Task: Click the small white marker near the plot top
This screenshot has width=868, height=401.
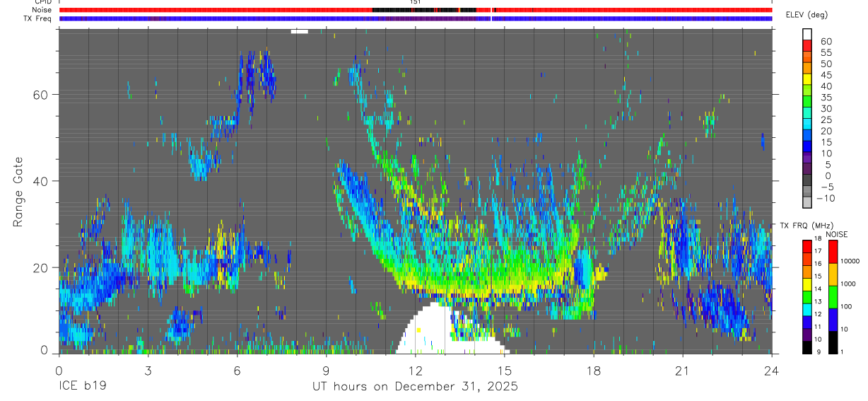Action: click(300, 31)
